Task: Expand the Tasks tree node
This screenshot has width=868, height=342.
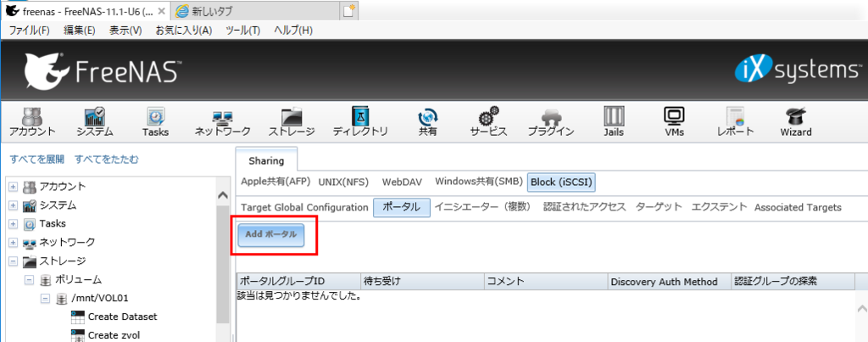Action: point(14,225)
